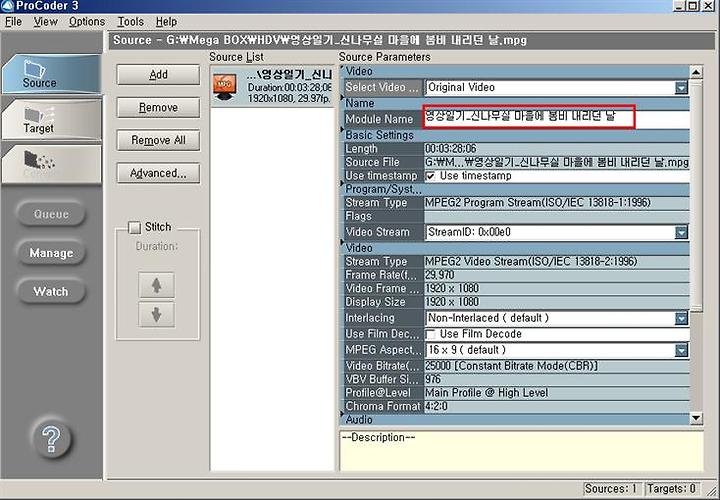The width and height of the screenshot is (720, 500).
Task: Move source up with arrow button
Action: [157, 285]
